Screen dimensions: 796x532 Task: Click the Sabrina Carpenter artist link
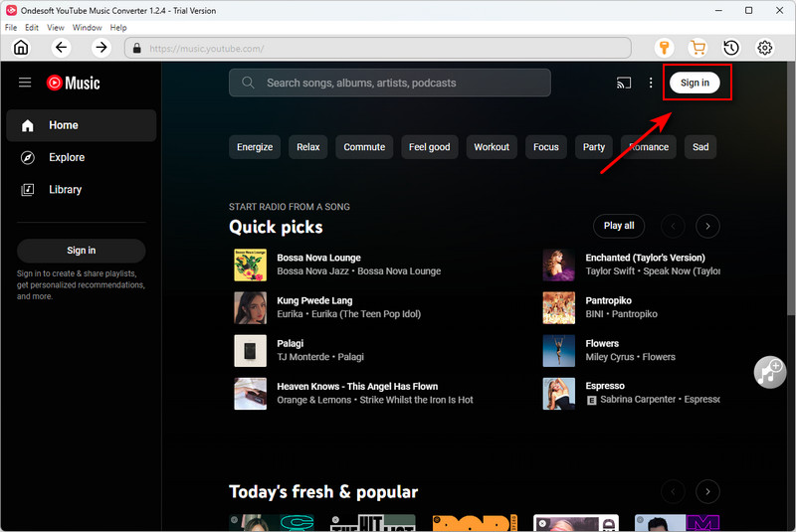pos(638,400)
